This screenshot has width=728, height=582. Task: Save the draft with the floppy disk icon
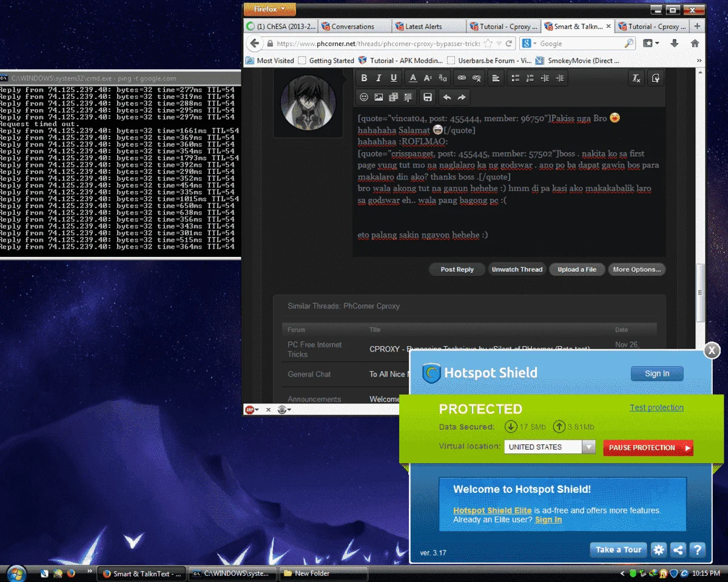pyautogui.click(x=428, y=97)
